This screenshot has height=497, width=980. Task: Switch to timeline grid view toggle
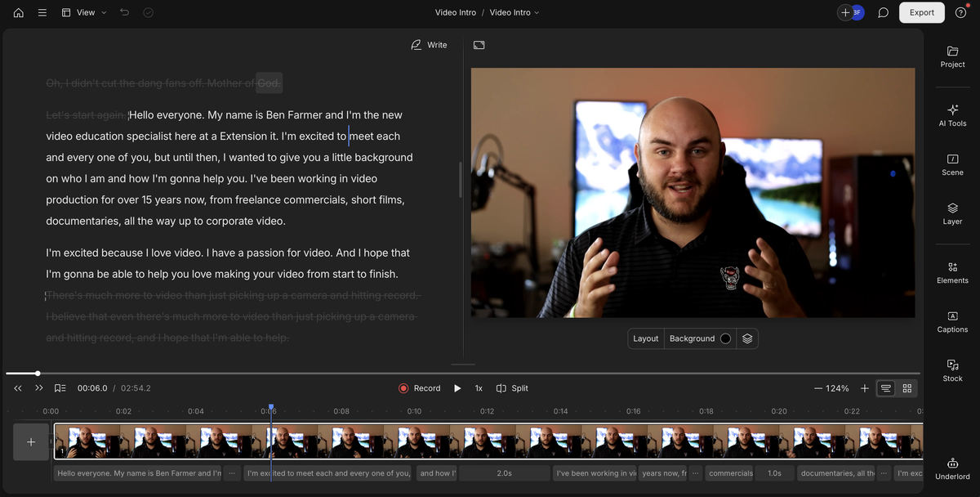906,388
